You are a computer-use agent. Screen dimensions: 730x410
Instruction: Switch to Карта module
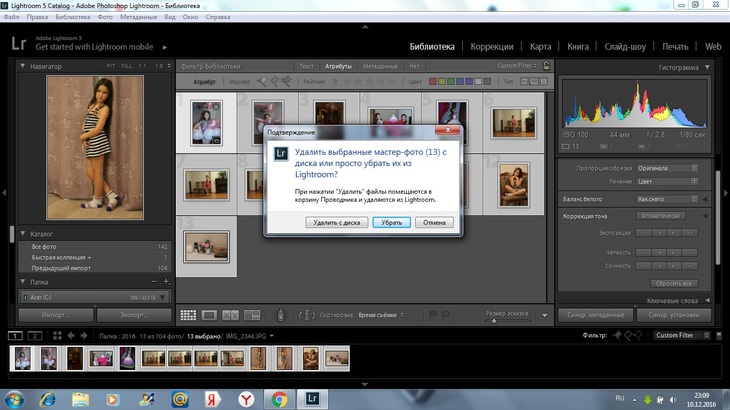(x=541, y=47)
